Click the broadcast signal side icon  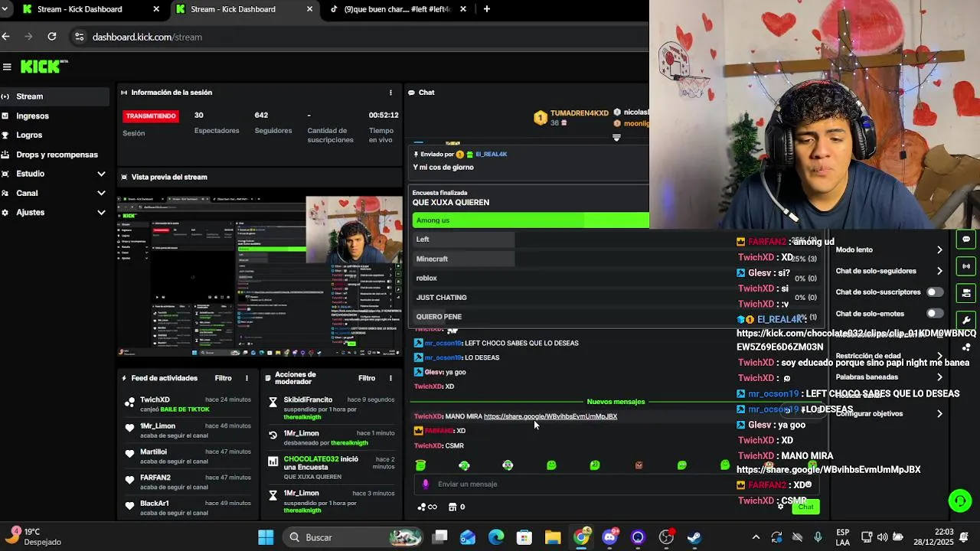[966, 266]
